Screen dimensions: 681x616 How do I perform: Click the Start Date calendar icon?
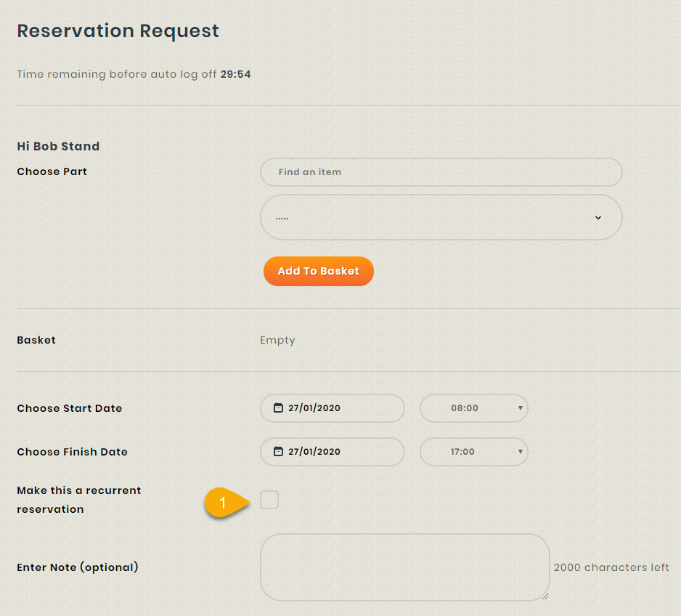(x=278, y=408)
